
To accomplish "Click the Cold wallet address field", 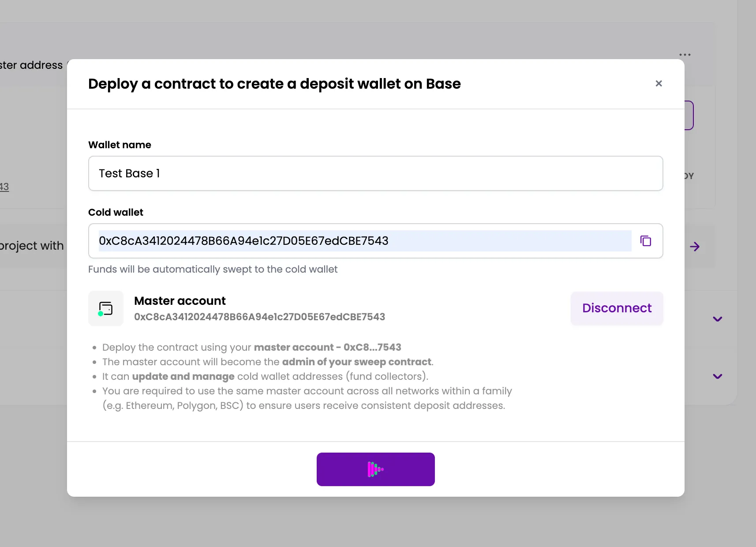I will coord(364,241).
